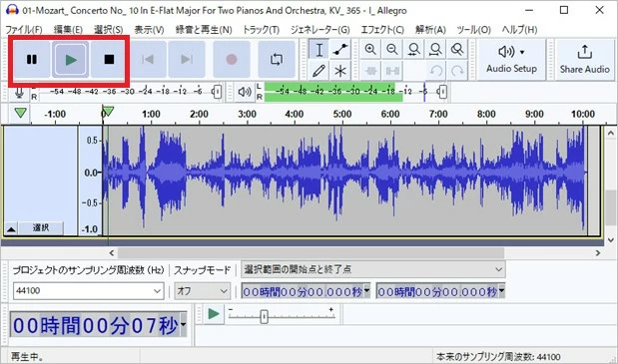Click the selection start time field
Viewport: 618px width, 364px height.
click(302, 291)
